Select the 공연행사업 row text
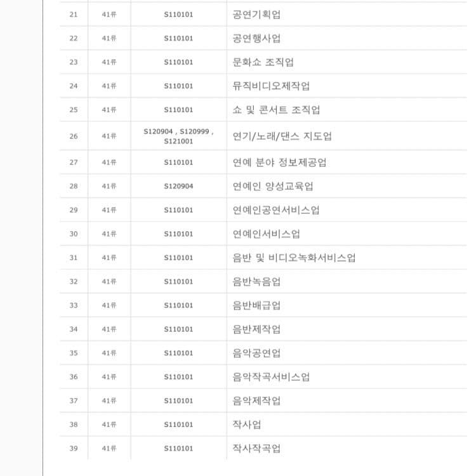The height and width of the screenshot is (476, 476). click(256, 38)
